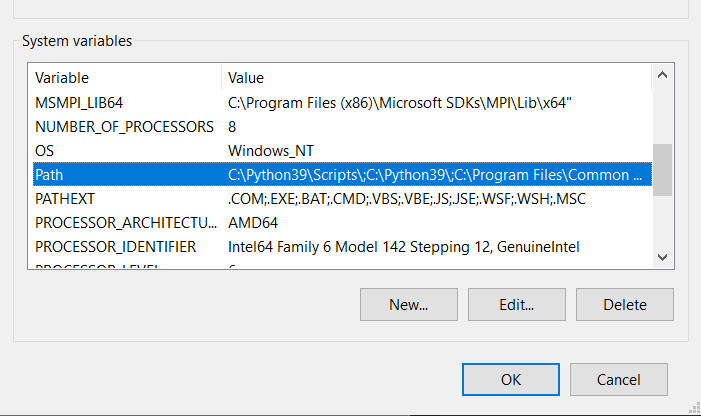Click the scroll up arrow of the variables list
701x416 pixels.
coord(662,77)
